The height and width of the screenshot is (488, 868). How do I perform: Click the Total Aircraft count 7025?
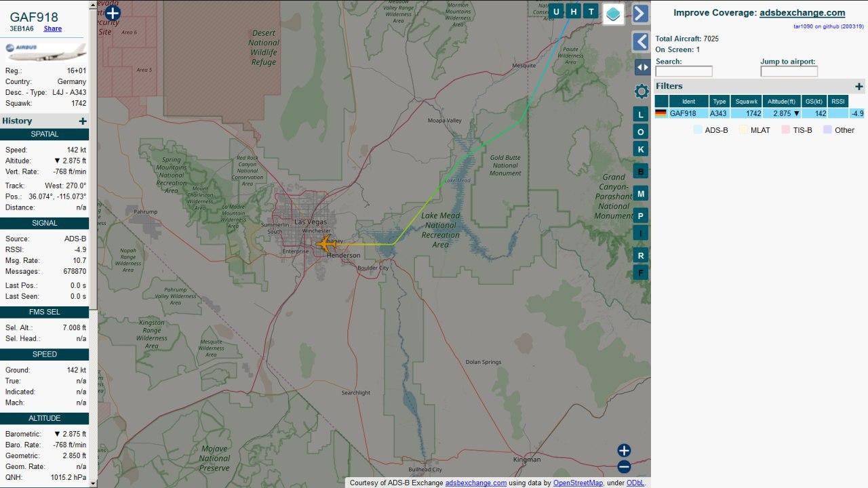(711, 39)
